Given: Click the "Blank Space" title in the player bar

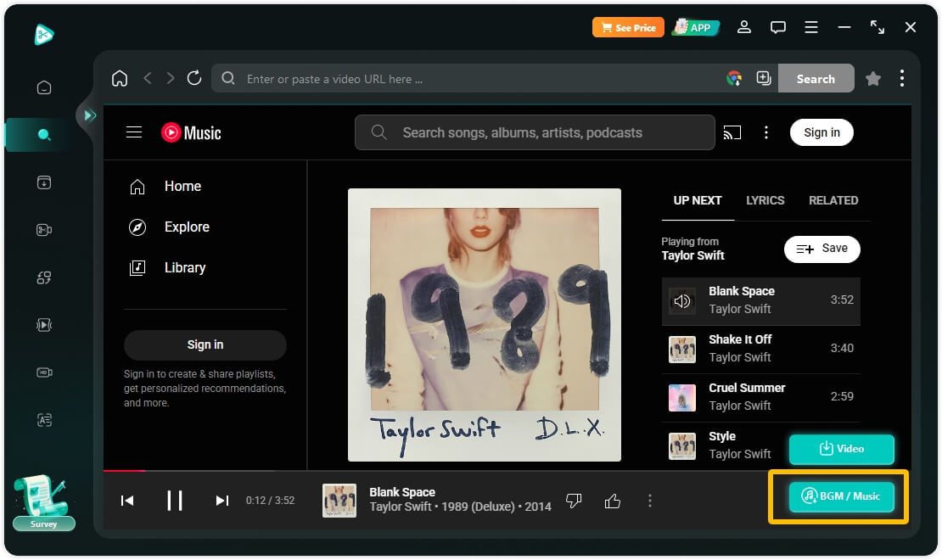Looking at the screenshot, I should pos(402,492).
